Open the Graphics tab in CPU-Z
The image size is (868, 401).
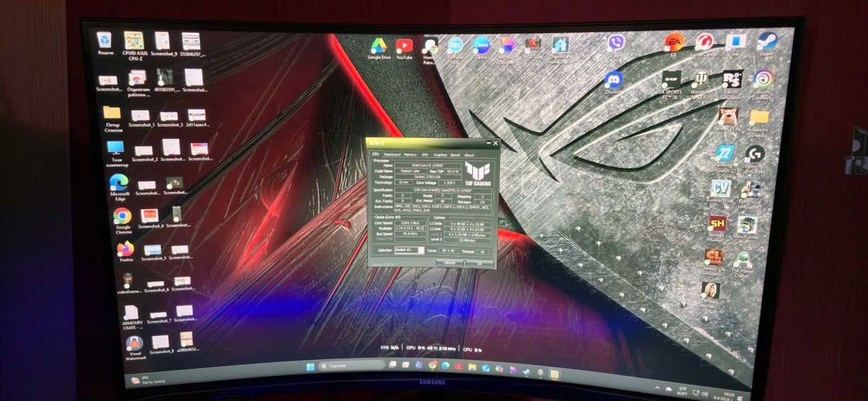(440, 154)
